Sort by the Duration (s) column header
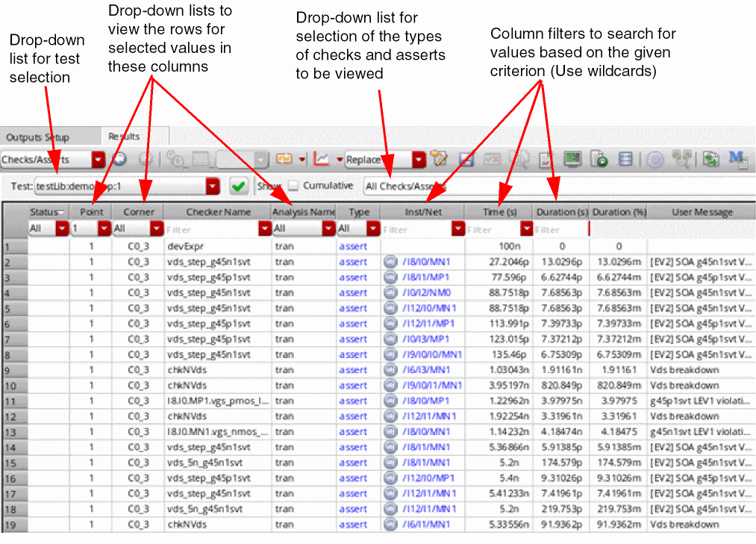Screen dimensions: 756x544 point(562,213)
